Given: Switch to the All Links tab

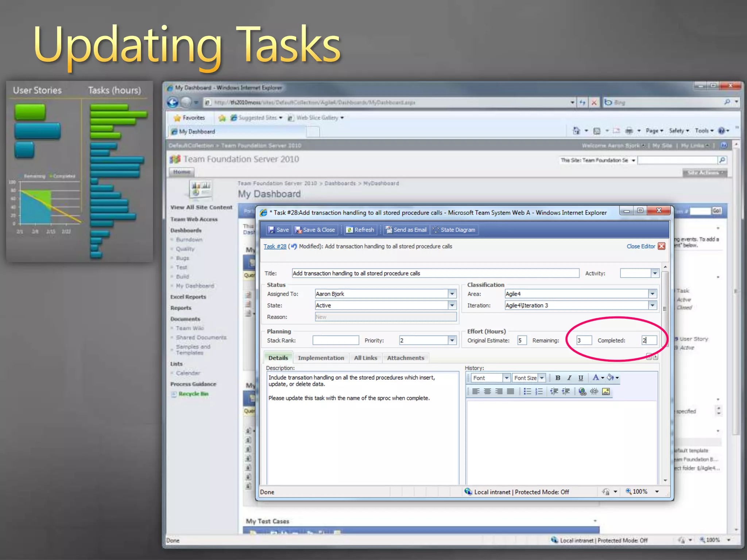Looking at the screenshot, I should tap(365, 358).
